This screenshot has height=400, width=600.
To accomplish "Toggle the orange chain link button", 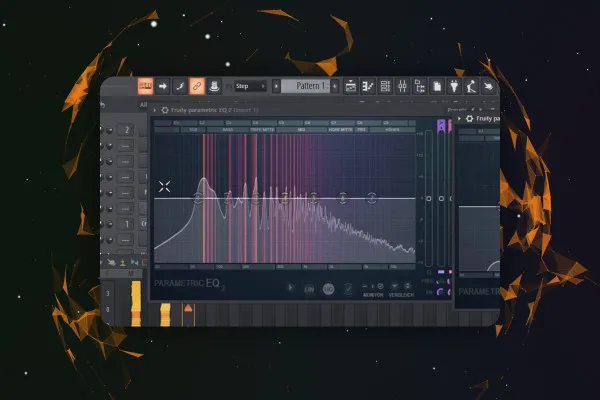I will (197, 86).
